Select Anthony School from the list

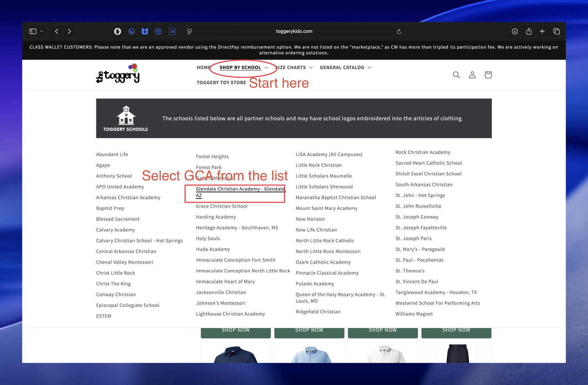[114, 176]
